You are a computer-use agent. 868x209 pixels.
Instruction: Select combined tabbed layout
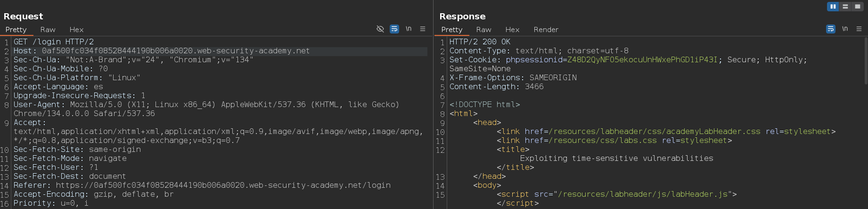tap(858, 7)
